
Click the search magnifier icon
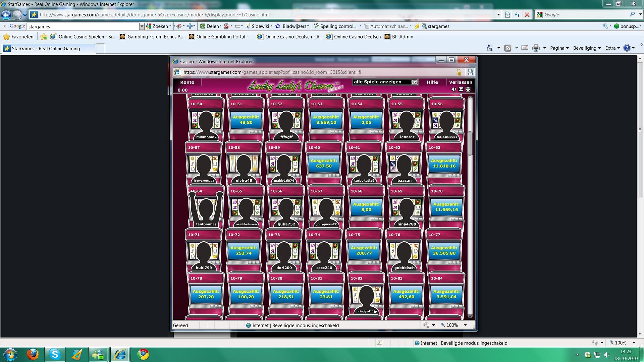tap(632, 14)
